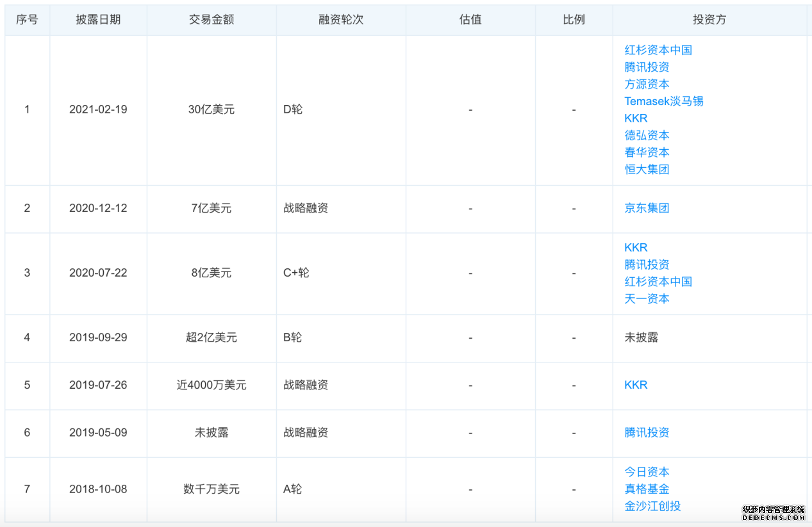Click the 方源资本 investor link
812x527 pixels.
(x=647, y=84)
